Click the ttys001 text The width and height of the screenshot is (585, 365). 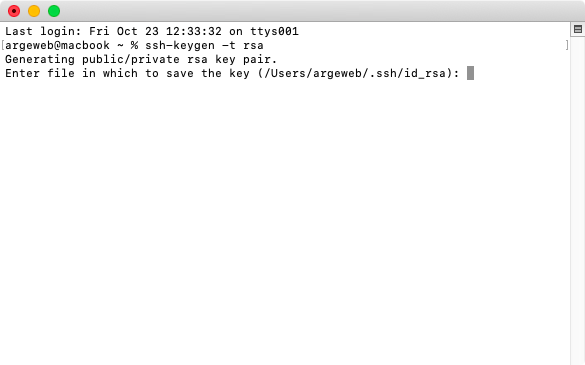pos(274,31)
